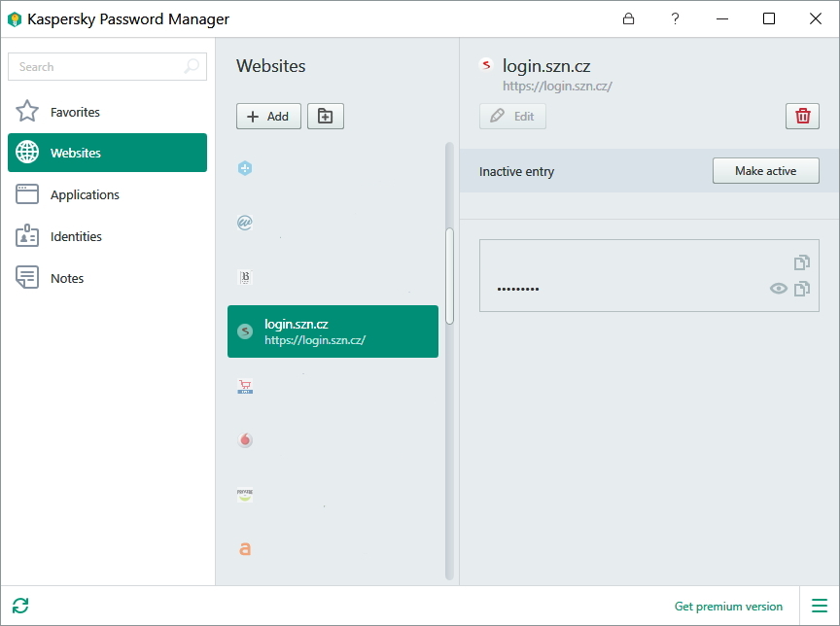Go to the Identities section

(107, 236)
